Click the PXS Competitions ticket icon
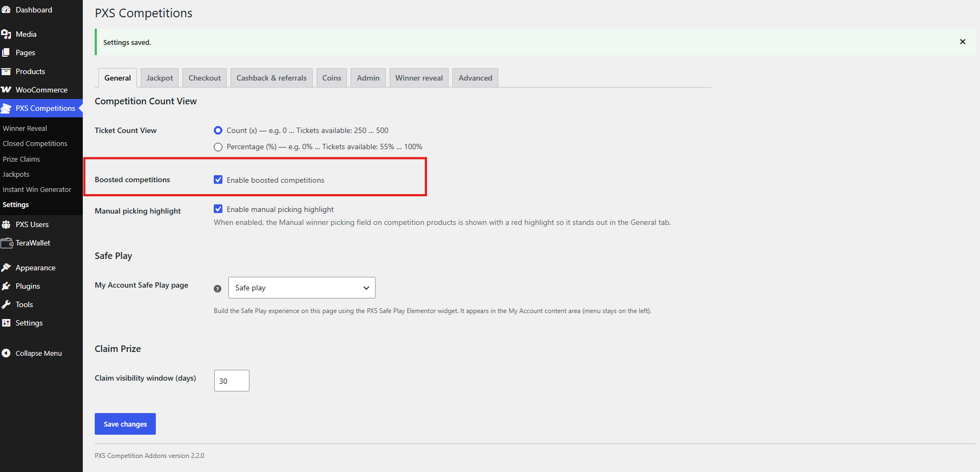980x472 pixels. point(6,108)
